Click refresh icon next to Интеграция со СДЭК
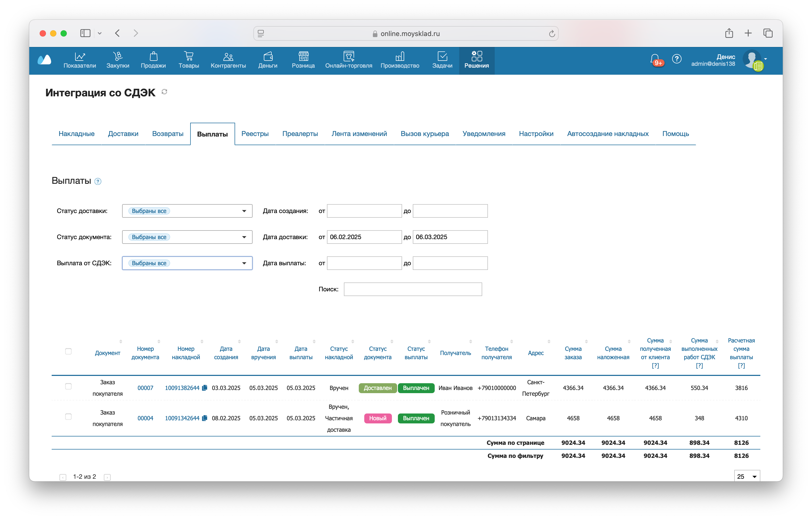Image resolution: width=812 pixels, height=520 pixels. pos(164,92)
